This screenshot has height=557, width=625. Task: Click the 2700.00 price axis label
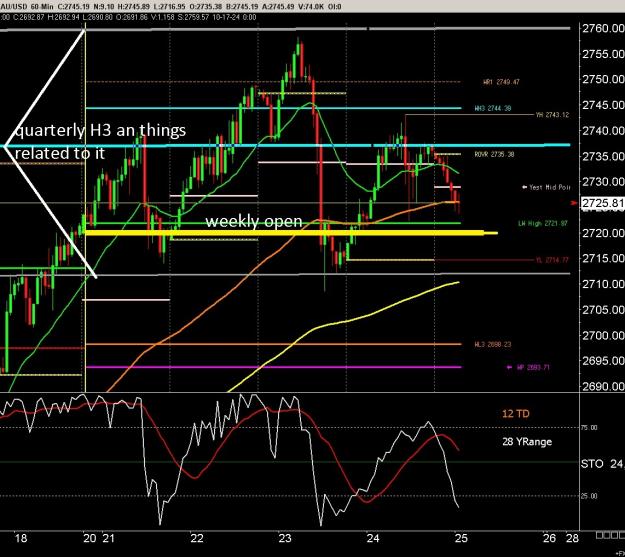pos(603,335)
